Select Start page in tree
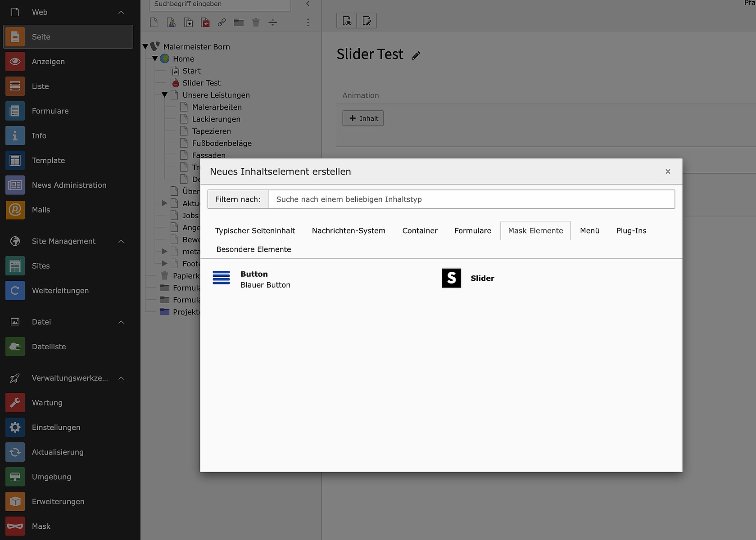The image size is (756, 540). click(191, 71)
